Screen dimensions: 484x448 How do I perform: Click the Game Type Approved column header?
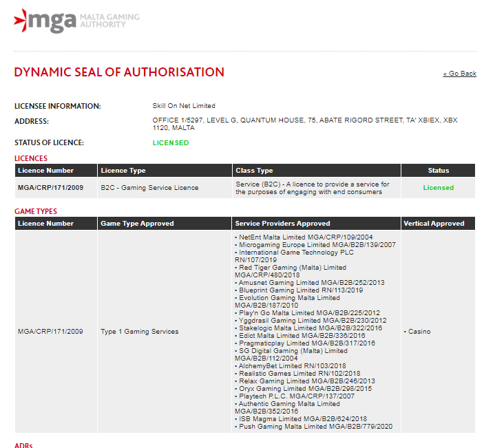[165, 224]
